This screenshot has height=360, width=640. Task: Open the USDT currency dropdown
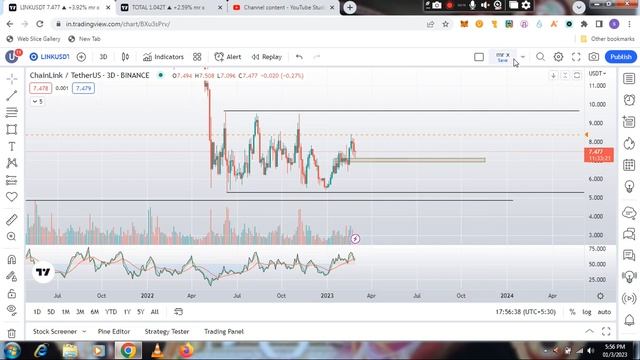(598, 73)
